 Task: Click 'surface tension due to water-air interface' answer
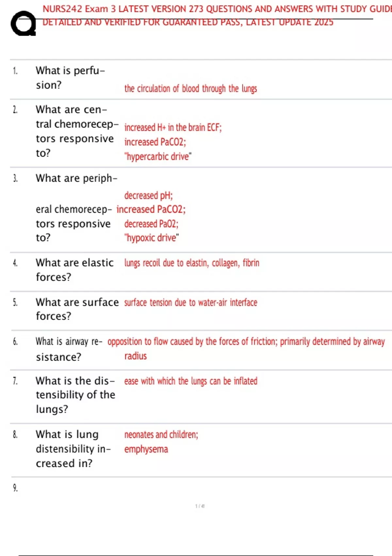pos(190,303)
